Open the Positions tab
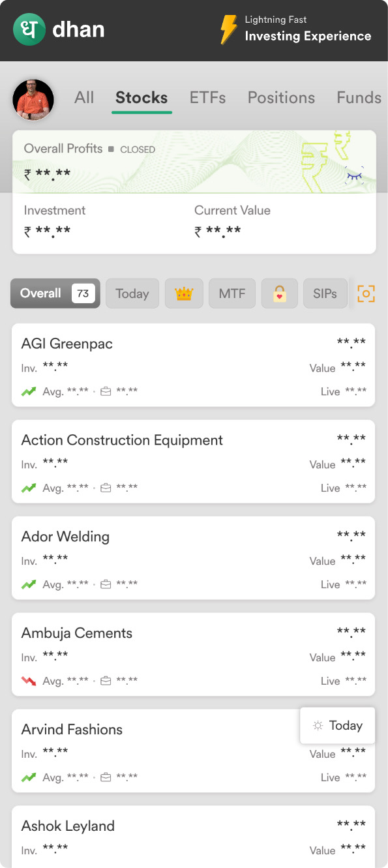This screenshot has height=868, width=388. 281,98
